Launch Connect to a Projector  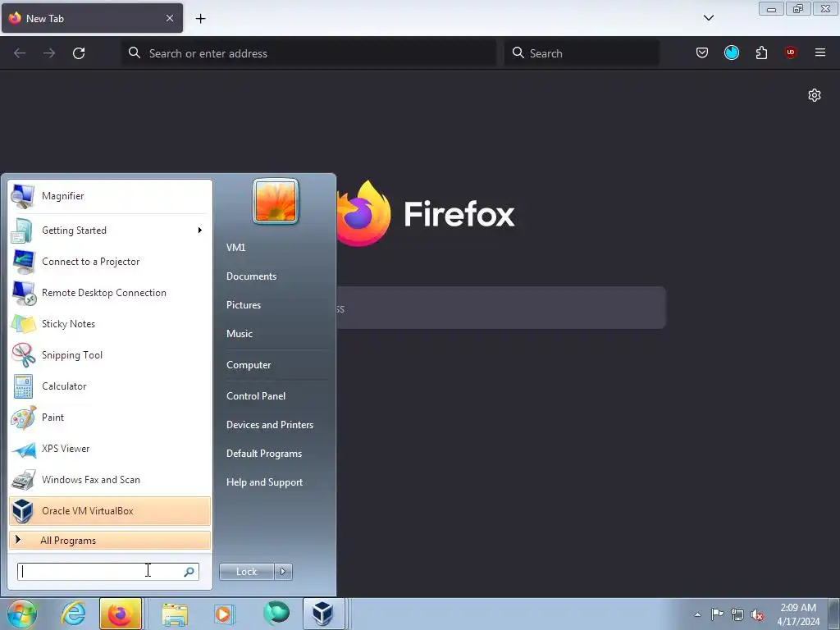(x=110, y=262)
